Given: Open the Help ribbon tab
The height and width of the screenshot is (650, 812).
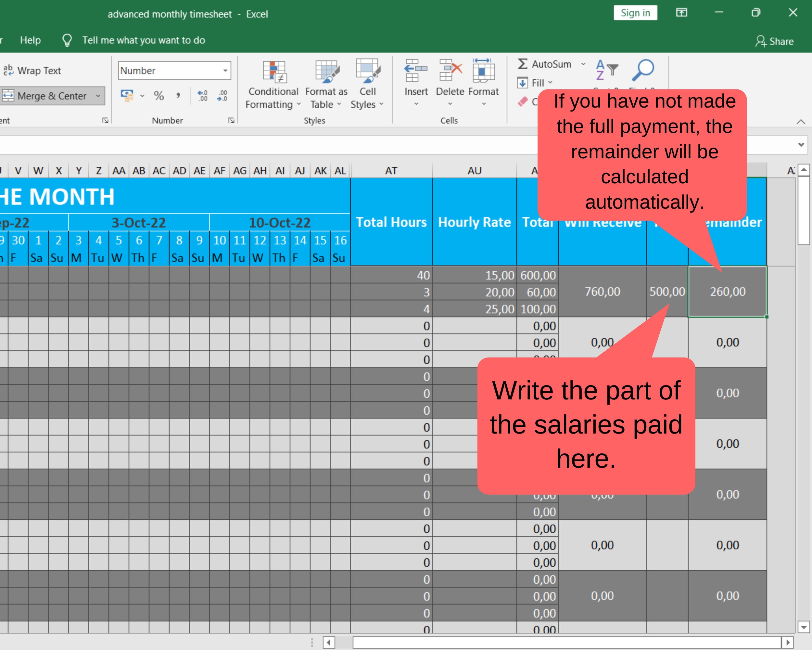Looking at the screenshot, I should pyautogui.click(x=31, y=40).
